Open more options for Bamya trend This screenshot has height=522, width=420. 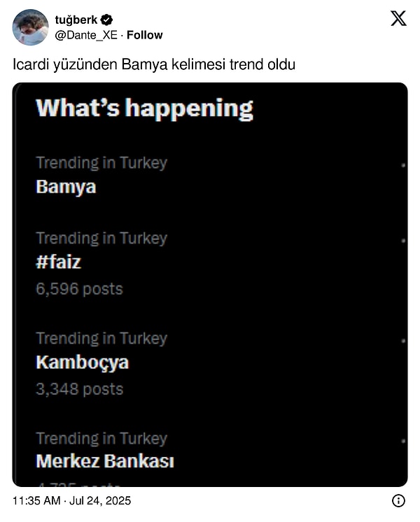pos(404,165)
